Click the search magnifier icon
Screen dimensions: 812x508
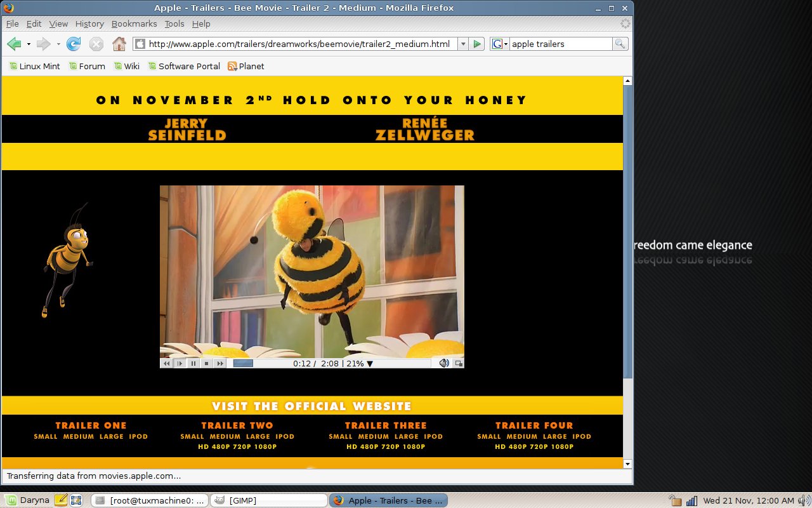pos(620,44)
